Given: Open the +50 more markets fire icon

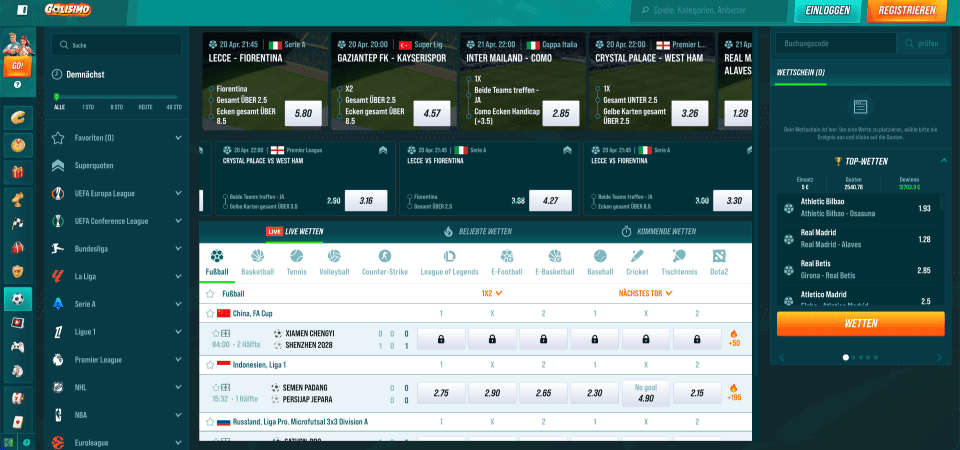Looking at the screenshot, I should 733,339.
